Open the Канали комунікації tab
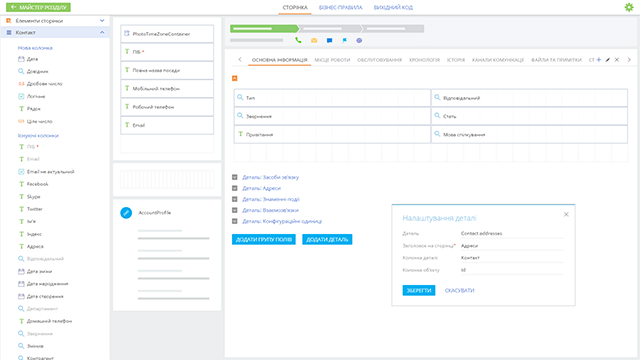 (498, 60)
